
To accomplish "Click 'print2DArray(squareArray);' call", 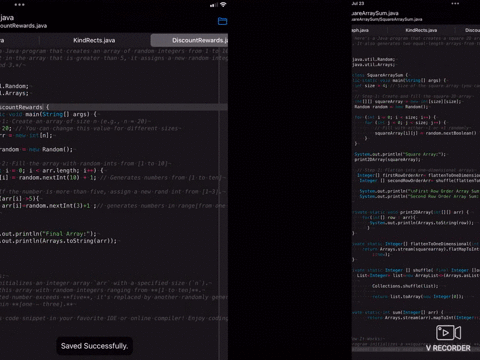I will pos(387,160).
